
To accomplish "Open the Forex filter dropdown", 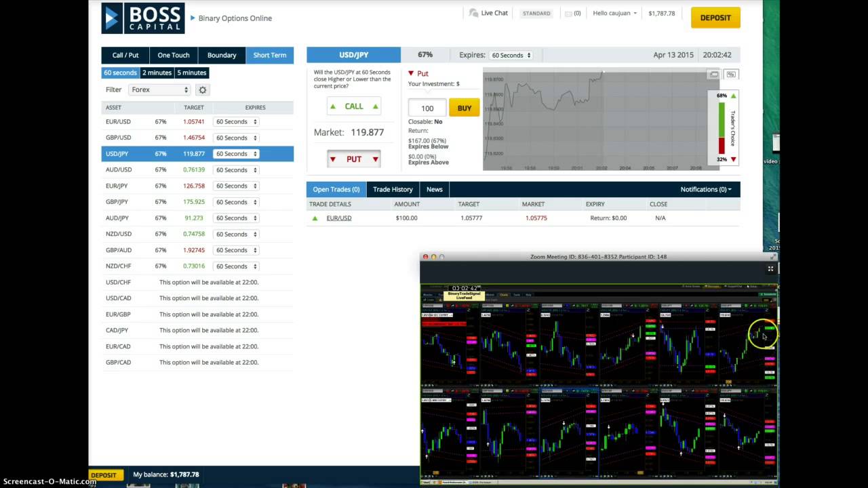I will (x=159, y=89).
